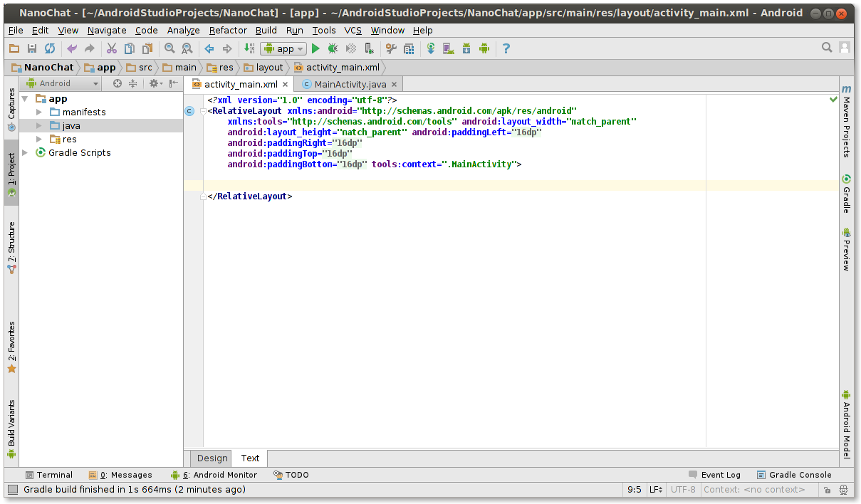Open Build Variants side panel
The width and height of the screenshot is (861, 504).
click(11, 429)
